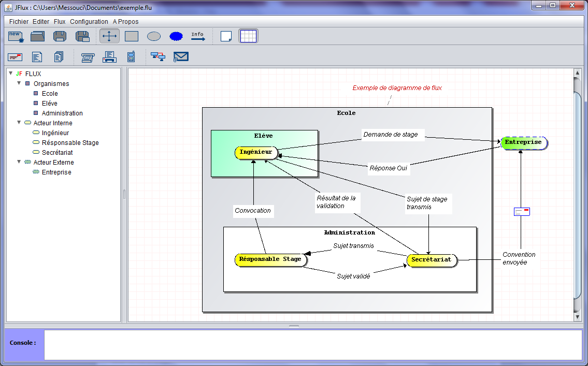Select the Demande de stage flow label
This screenshot has width=588, height=366.
391,135
